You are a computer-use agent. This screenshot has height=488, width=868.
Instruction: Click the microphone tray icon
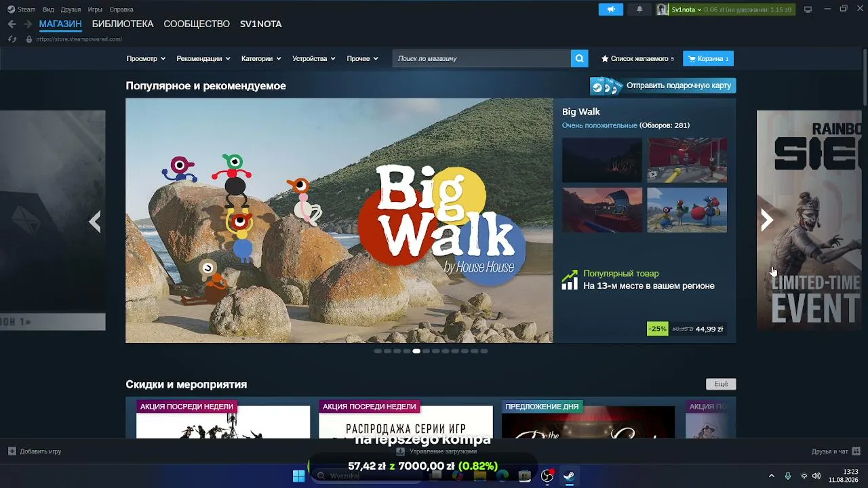pyautogui.click(x=787, y=476)
